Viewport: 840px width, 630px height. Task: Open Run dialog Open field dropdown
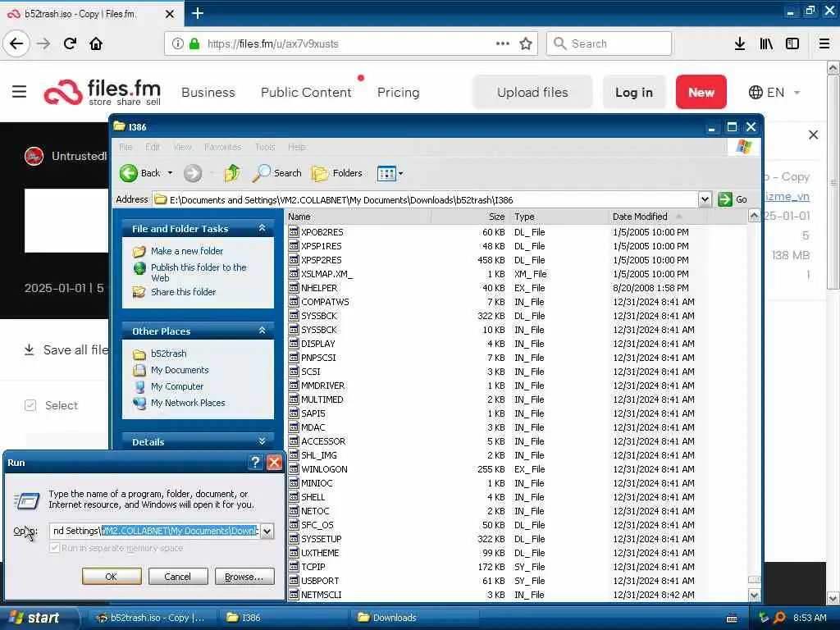[267, 531]
